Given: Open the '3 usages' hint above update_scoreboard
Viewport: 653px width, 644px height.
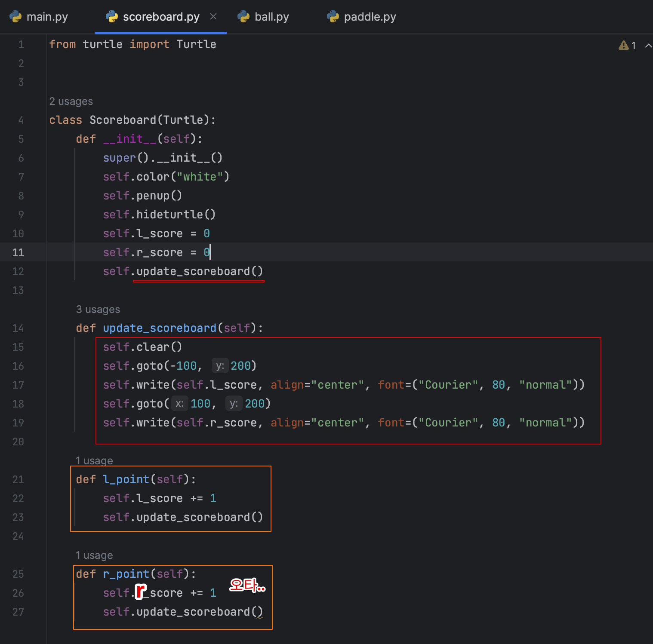Looking at the screenshot, I should pos(98,310).
